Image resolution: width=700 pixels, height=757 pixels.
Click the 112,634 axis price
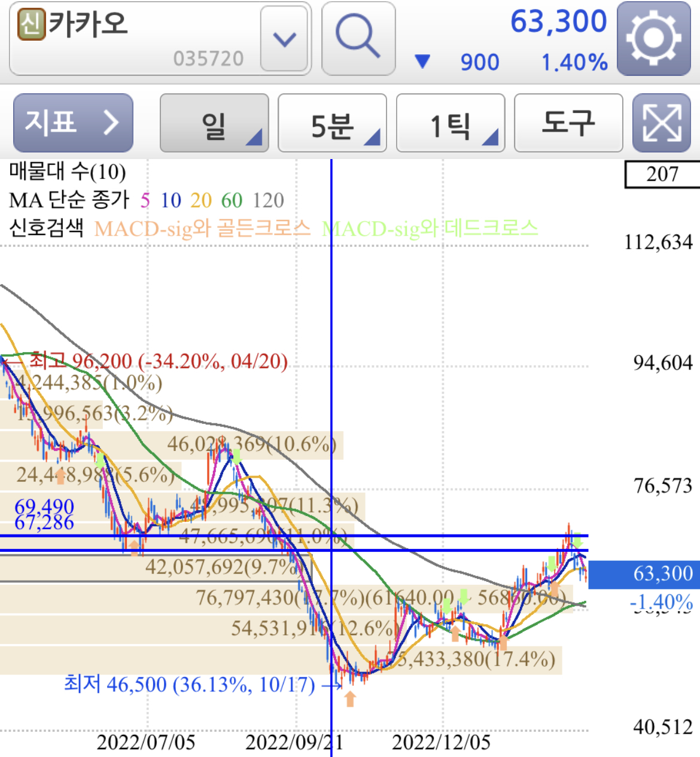pos(658,242)
